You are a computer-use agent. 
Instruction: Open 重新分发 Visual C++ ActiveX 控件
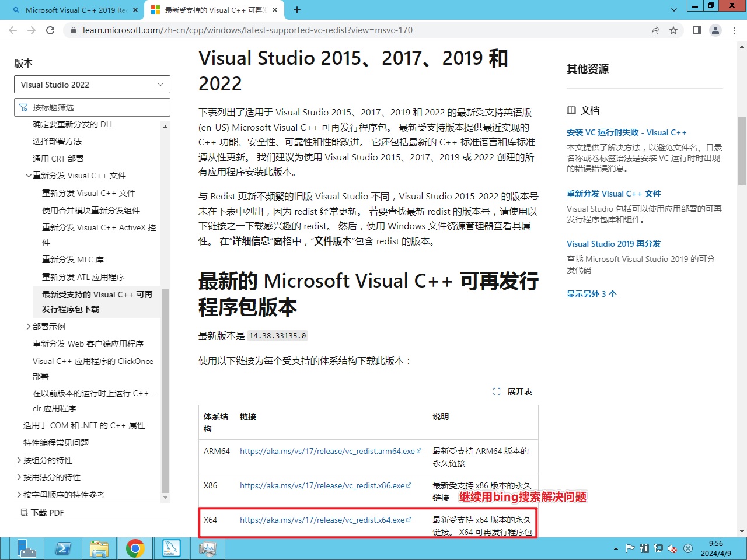coord(99,235)
